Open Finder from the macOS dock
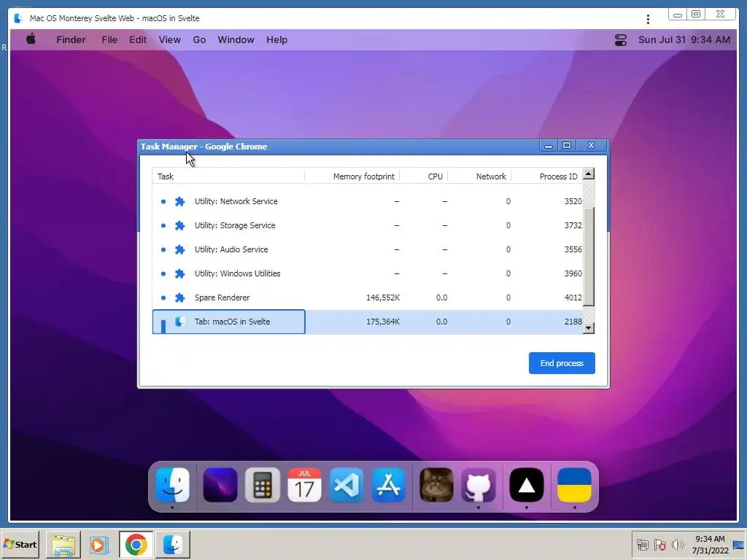This screenshot has height=560, width=747. point(172,485)
